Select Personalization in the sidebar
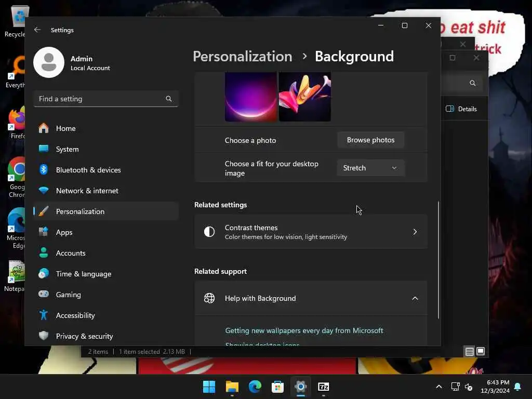 [x=106, y=211]
